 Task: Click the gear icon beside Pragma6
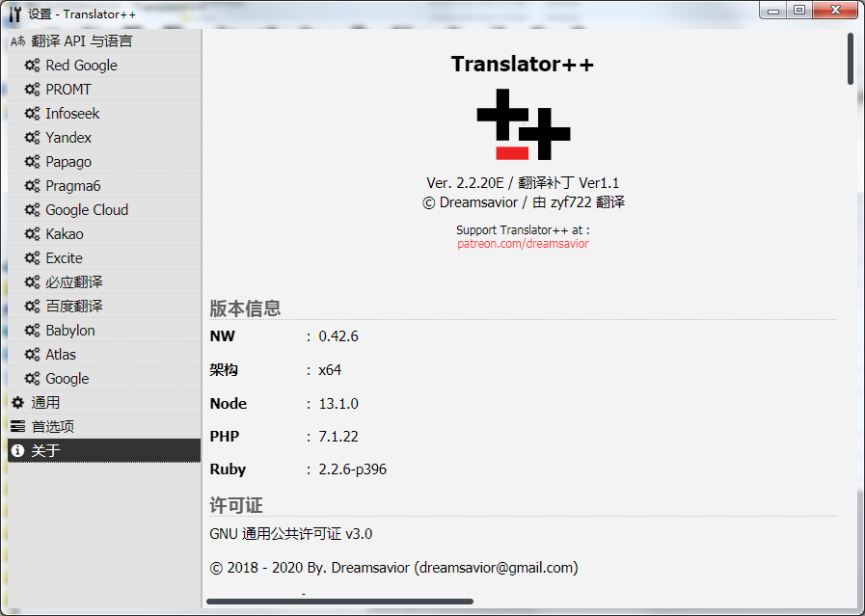click(x=32, y=186)
